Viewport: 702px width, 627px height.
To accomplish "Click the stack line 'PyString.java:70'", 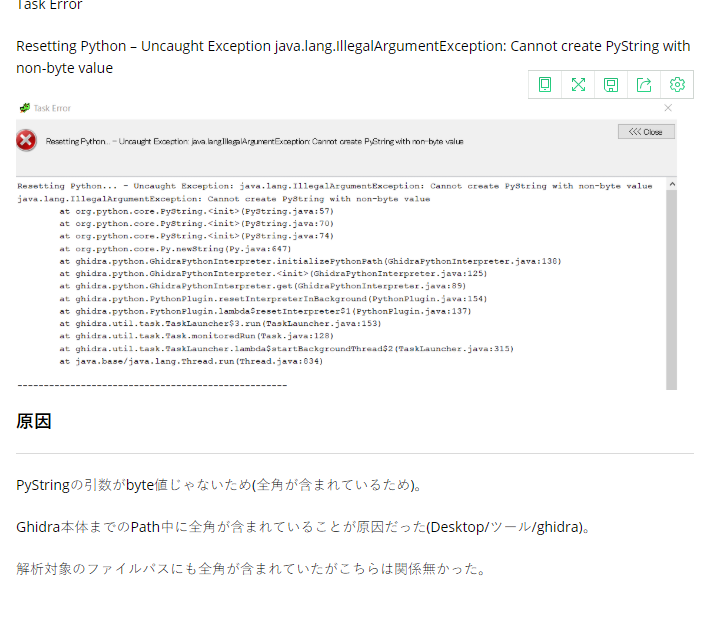I will (197, 223).
